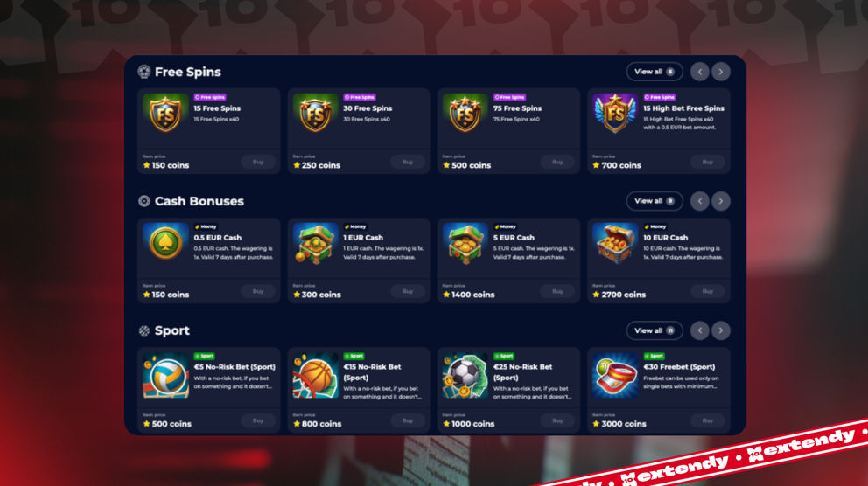Click the 15 Free Spins shield icon
868x486 pixels.
tap(165, 113)
